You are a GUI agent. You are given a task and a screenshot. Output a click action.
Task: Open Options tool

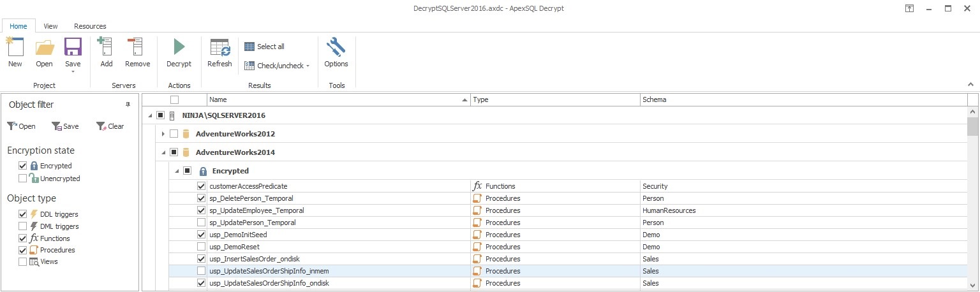click(x=336, y=52)
